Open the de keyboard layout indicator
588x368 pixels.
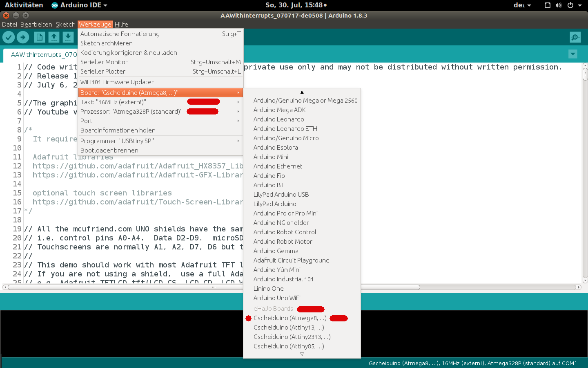point(522,5)
